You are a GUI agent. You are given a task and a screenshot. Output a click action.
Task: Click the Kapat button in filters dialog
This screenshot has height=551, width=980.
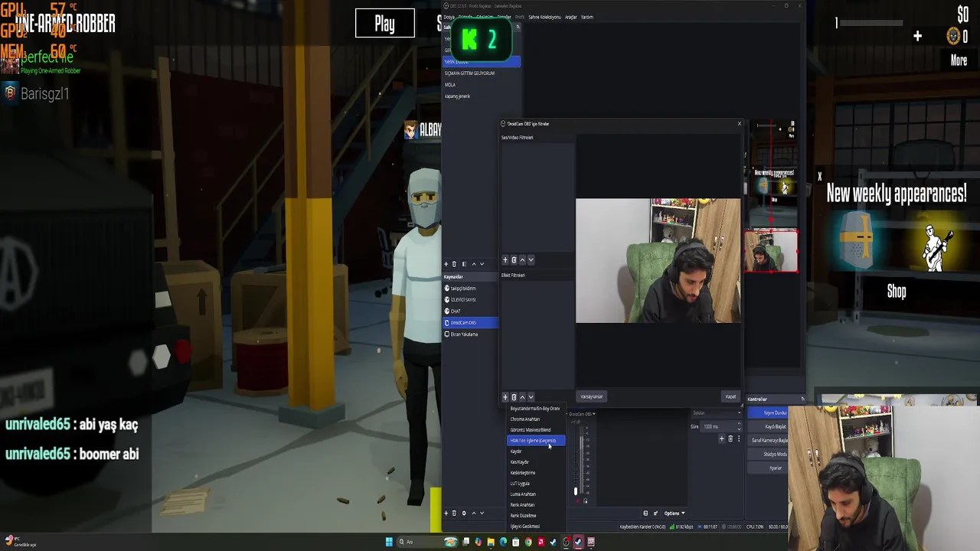click(730, 396)
